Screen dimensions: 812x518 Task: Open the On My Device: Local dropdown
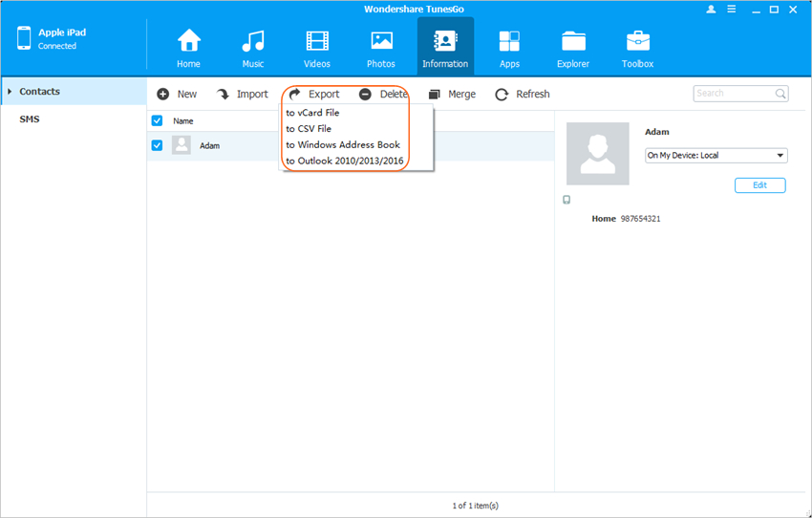tap(716, 155)
